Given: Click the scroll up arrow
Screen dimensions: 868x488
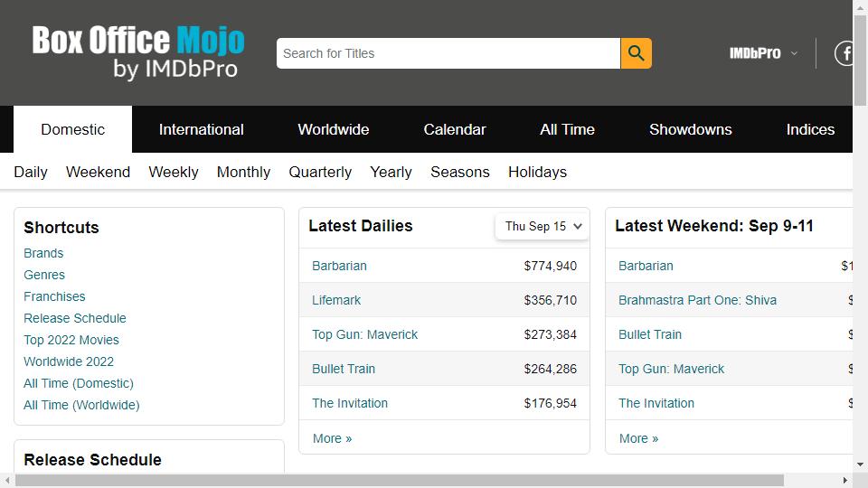Looking at the screenshot, I should (860, 6).
